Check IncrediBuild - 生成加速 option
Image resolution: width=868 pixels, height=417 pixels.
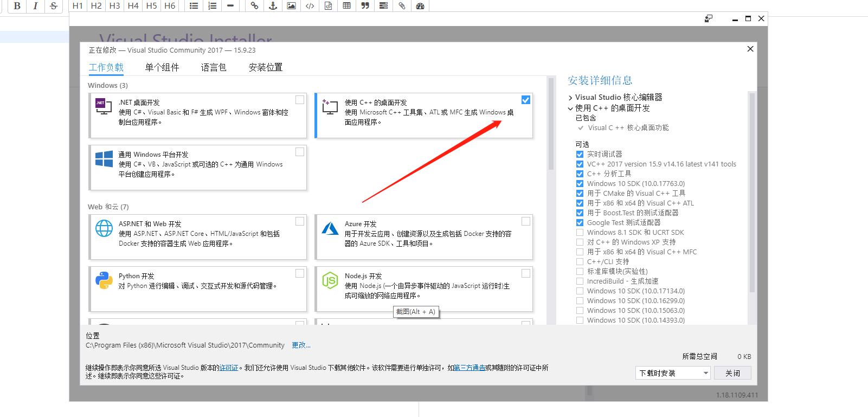580,281
